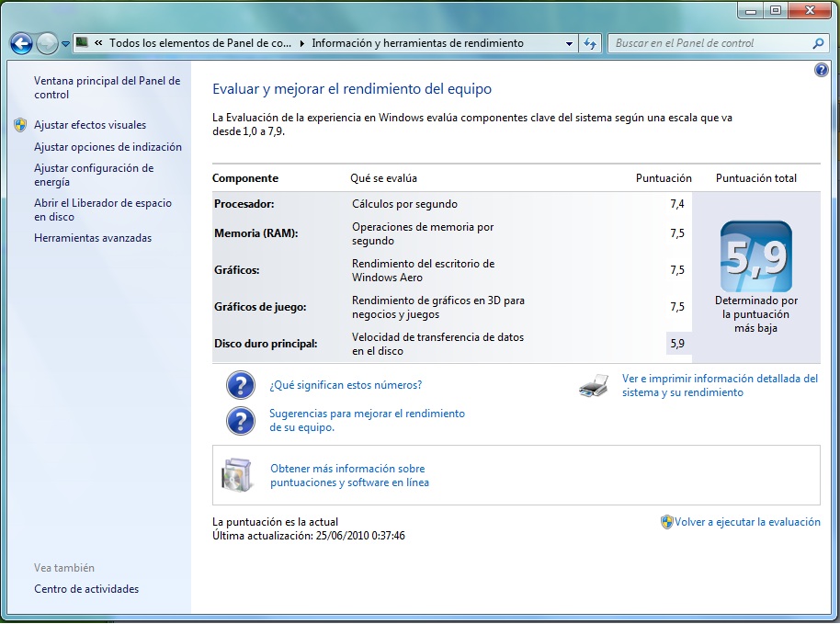Open 'Abrir el Liberador de espacio en disco'
This screenshot has width=840, height=624.
point(103,210)
